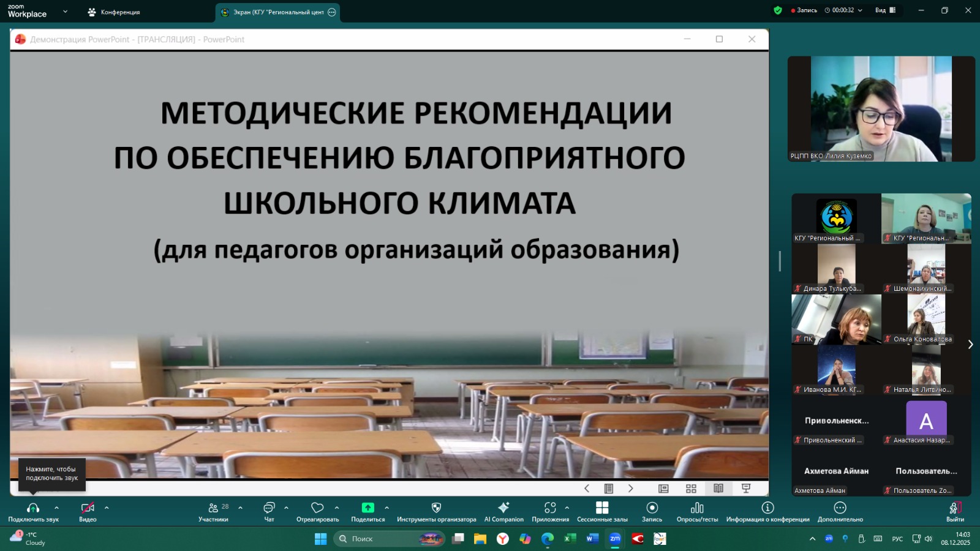980x551 pixels.
Task: Select Ольга Коновалова video thumbnail
Action: pyautogui.click(x=926, y=319)
